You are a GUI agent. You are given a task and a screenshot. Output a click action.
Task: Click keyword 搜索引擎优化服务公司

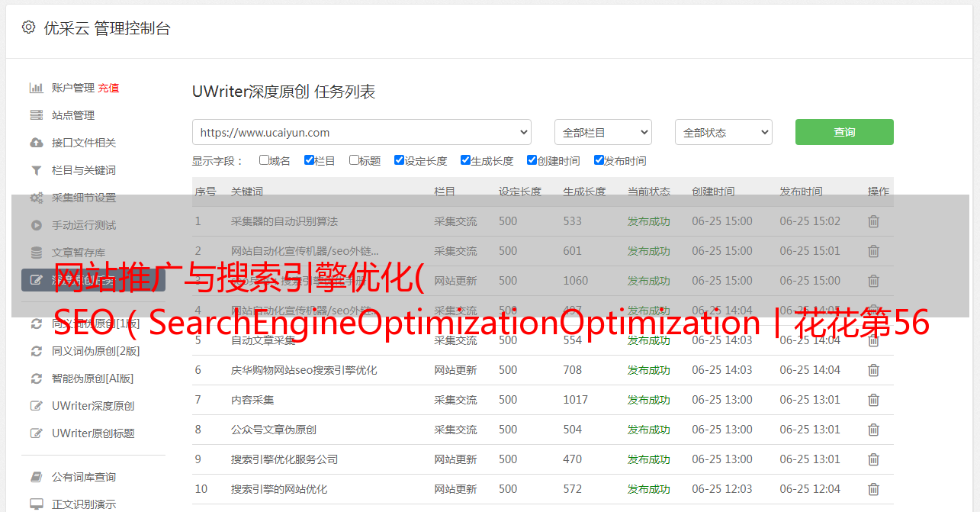(284, 459)
